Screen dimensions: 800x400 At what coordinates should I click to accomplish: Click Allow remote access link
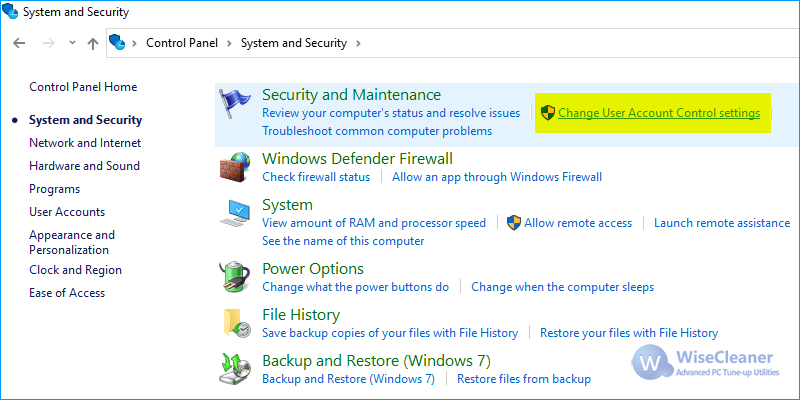click(578, 223)
